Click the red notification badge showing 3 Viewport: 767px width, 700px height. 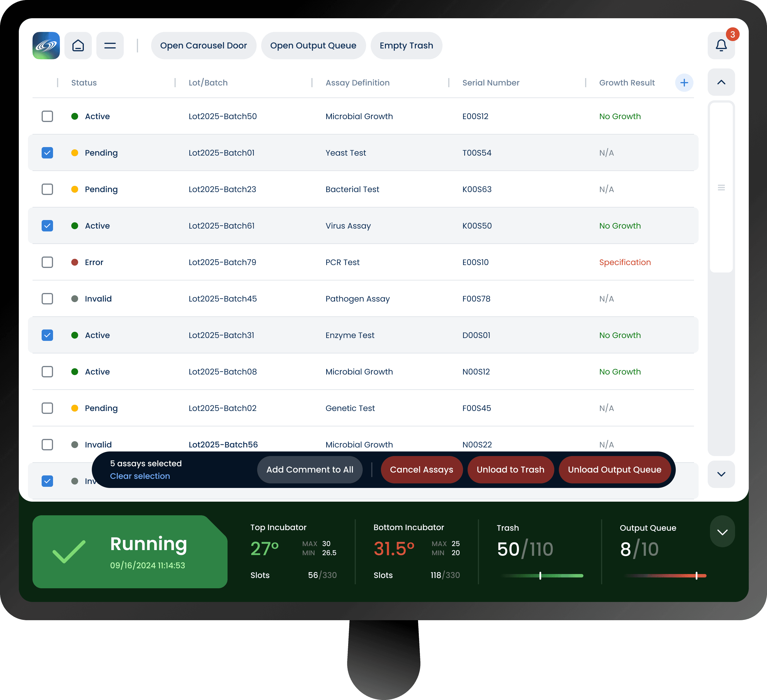[x=732, y=34]
